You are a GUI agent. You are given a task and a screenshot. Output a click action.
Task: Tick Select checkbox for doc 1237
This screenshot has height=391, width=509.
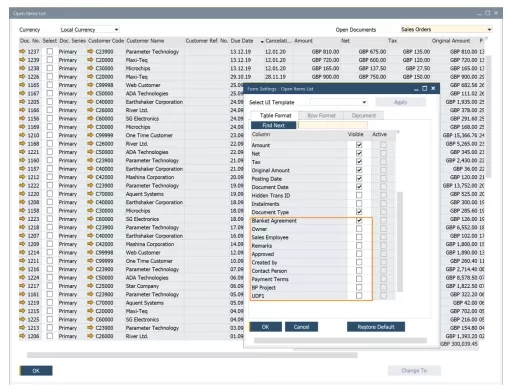[50, 51]
